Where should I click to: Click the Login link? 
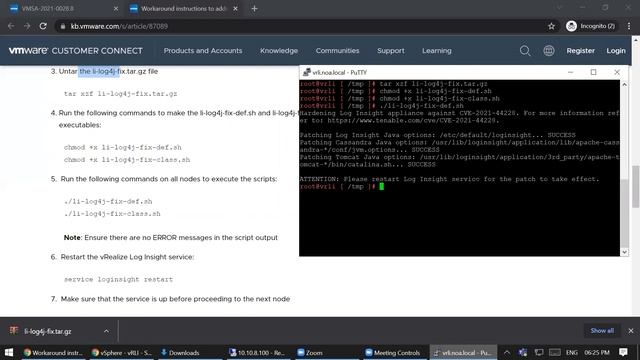[616, 51]
